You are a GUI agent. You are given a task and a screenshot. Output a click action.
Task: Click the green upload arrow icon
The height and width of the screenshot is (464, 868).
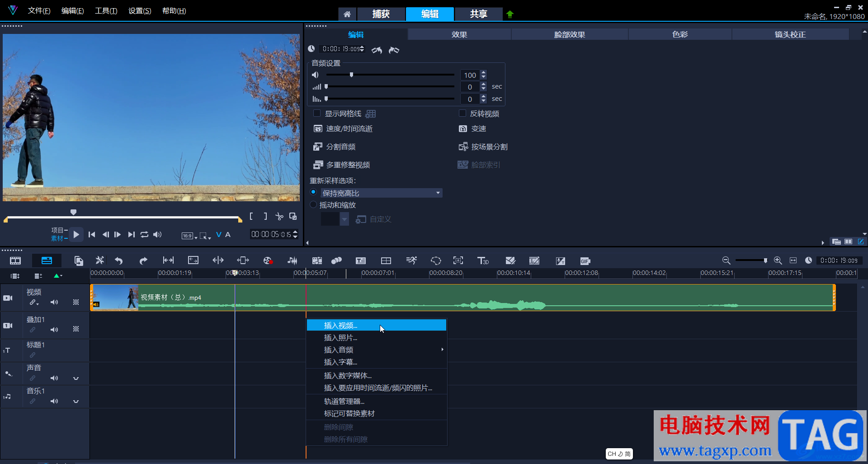click(x=510, y=14)
